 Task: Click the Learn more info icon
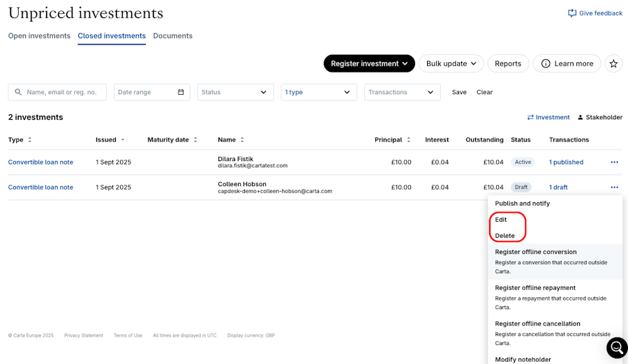546,63
